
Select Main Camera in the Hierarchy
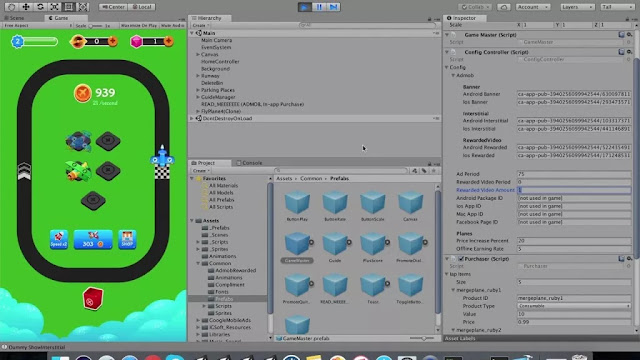click(x=216, y=40)
